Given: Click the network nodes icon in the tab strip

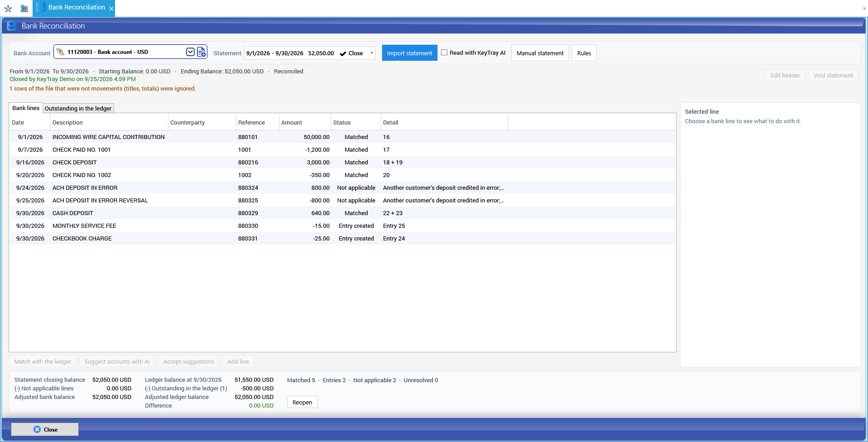Looking at the screenshot, I should pyautogui.click(x=8, y=8).
